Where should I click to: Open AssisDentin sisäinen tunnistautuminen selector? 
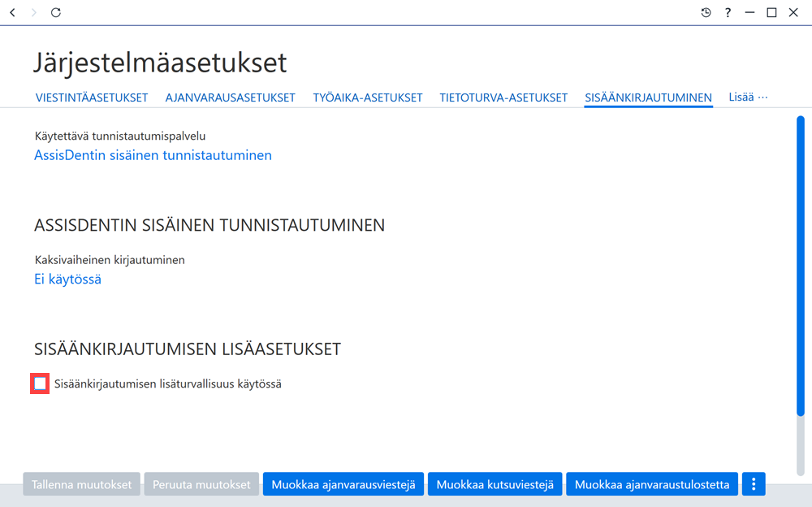pos(153,155)
